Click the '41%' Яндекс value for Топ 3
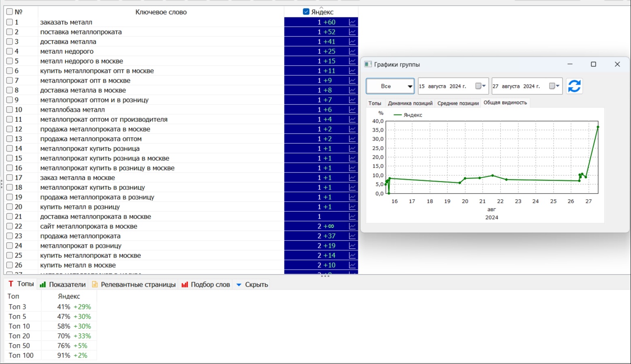 pyautogui.click(x=64, y=307)
